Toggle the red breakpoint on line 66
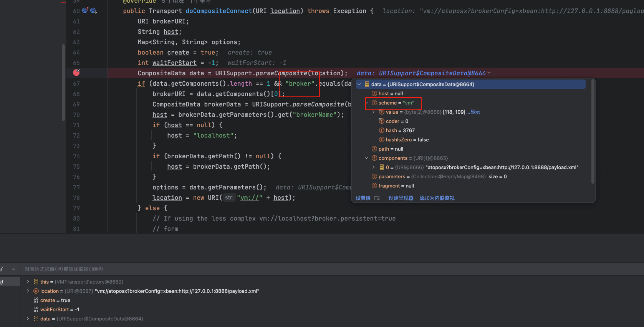This screenshot has width=644, height=327. point(76,73)
